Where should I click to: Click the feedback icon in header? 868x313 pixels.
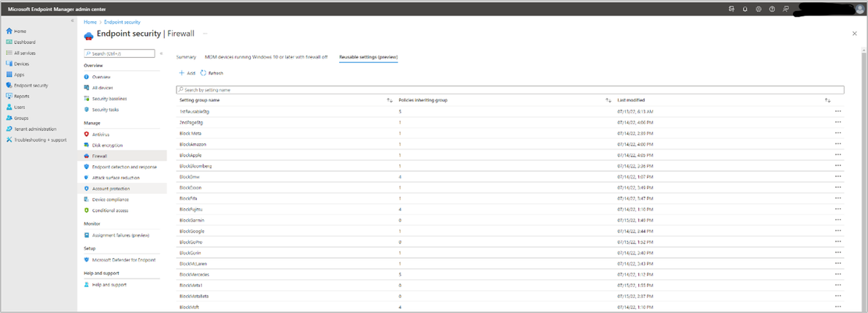[x=785, y=9]
